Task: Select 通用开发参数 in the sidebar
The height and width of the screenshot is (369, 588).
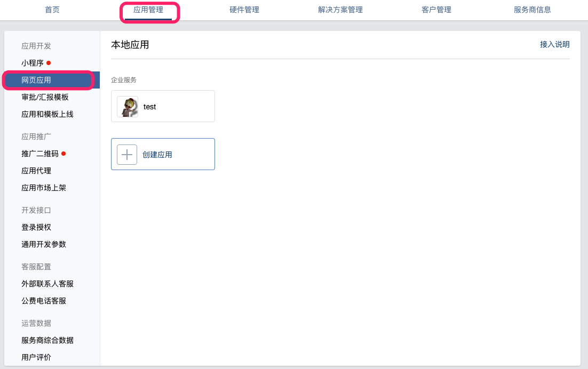Action: coord(44,244)
